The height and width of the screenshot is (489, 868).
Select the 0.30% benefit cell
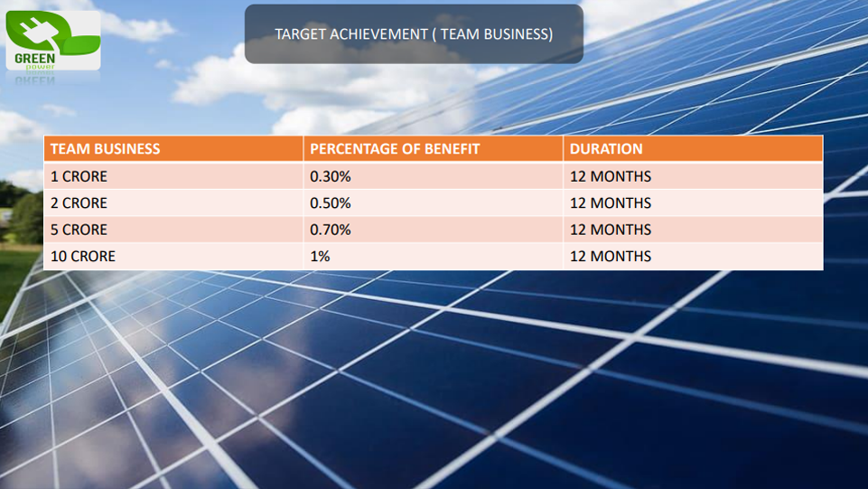pyautogui.click(x=331, y=176)
